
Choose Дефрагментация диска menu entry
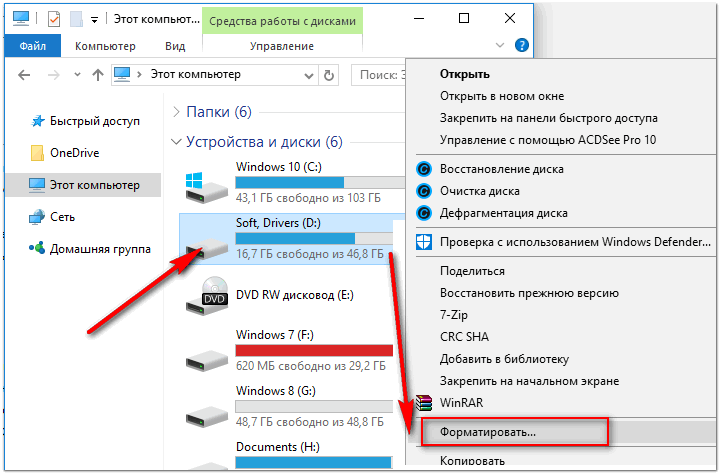click(503, 213)
